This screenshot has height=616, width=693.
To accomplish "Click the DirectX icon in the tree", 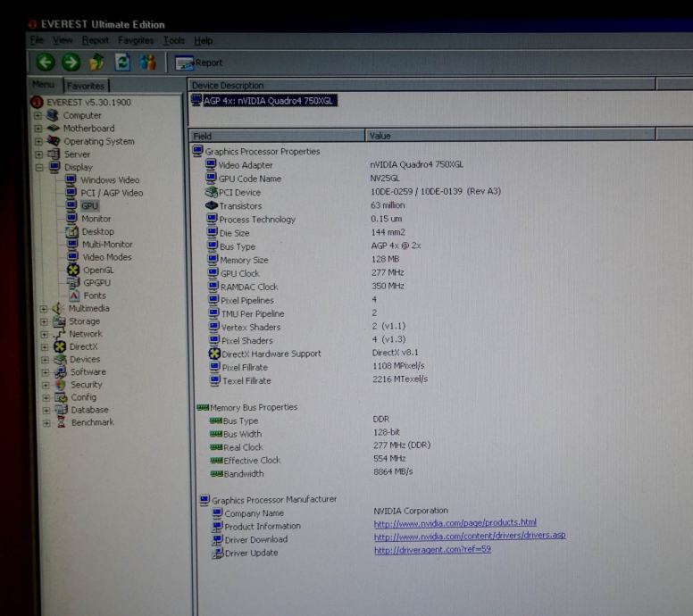I will coord(60,347).
